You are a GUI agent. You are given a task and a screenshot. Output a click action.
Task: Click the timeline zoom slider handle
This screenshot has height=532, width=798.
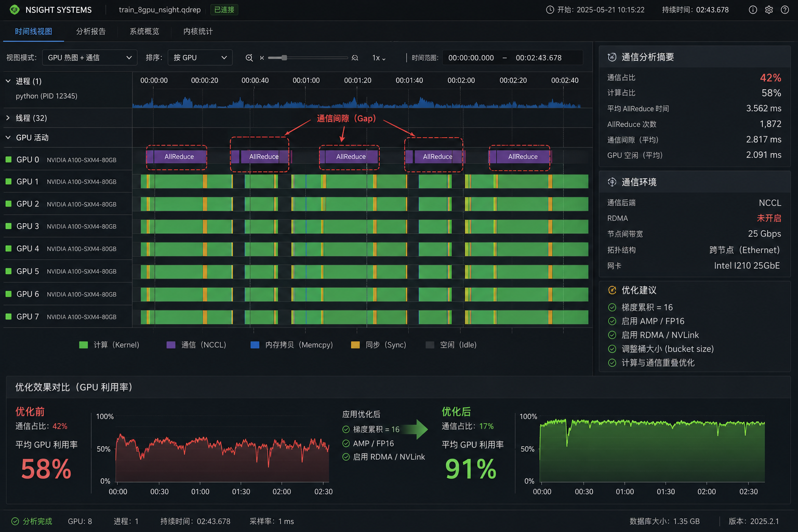pyautogui.click(x=284, y=58)
